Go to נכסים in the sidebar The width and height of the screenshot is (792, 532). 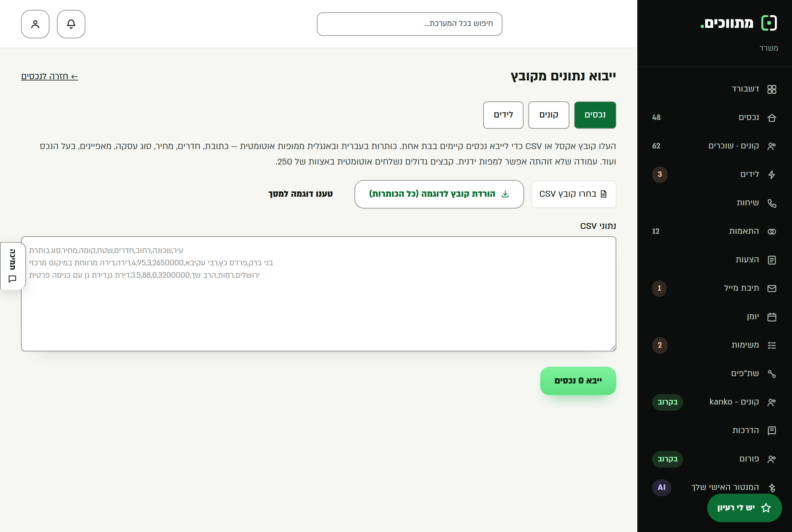click(714, 118)
